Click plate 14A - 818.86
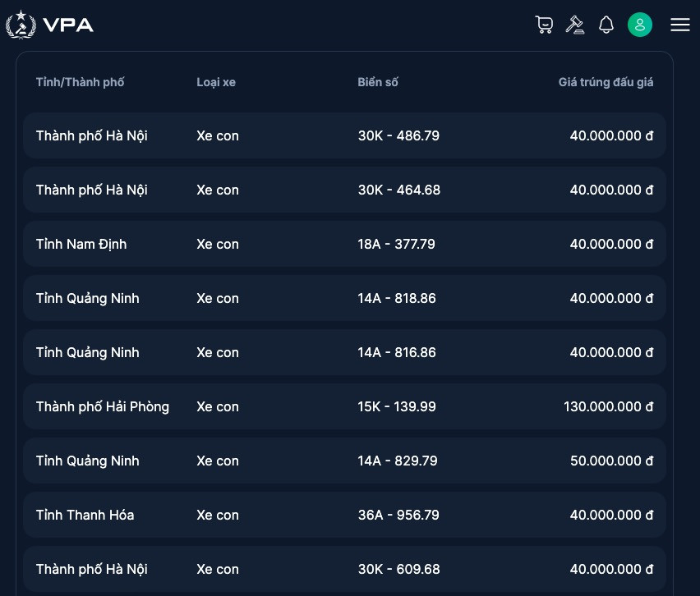This screenshot has height=596, width=700. click(397, 298)
